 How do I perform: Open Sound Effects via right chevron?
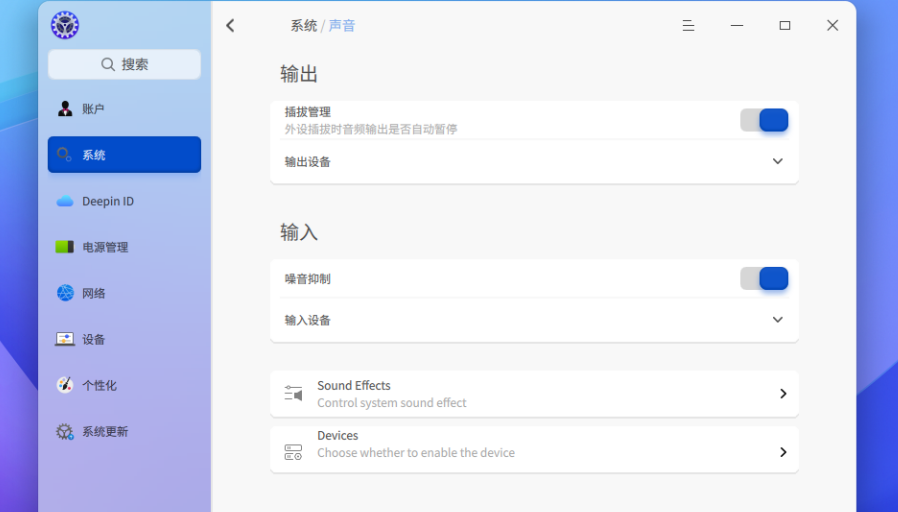(x=783, y=393)
